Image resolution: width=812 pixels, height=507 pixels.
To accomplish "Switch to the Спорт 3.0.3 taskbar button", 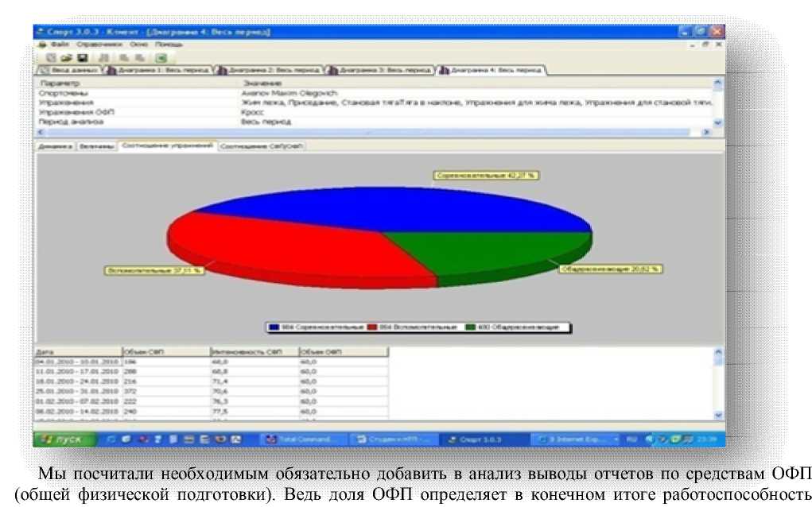I will coord(482,439).
